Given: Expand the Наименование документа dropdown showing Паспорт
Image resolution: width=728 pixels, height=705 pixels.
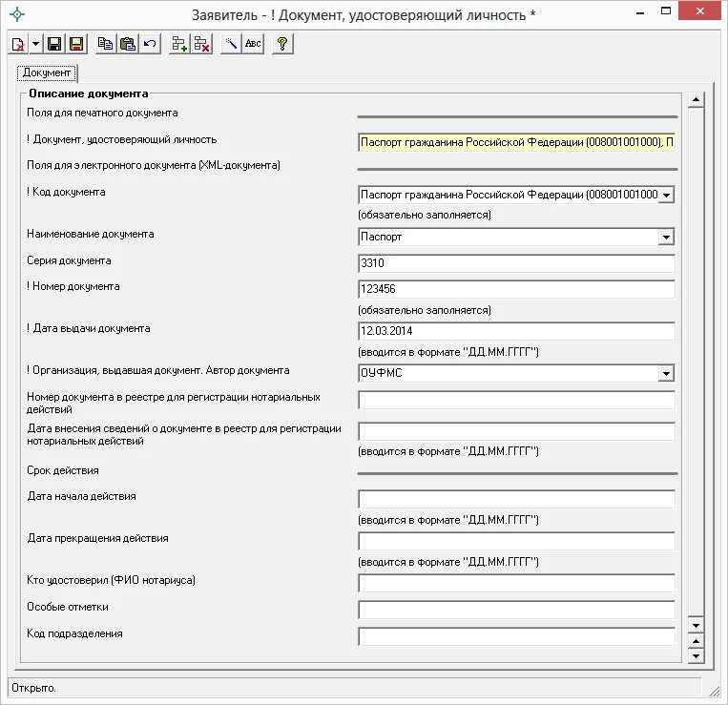Looking at the screenshot, I should [x=666, y=238].
